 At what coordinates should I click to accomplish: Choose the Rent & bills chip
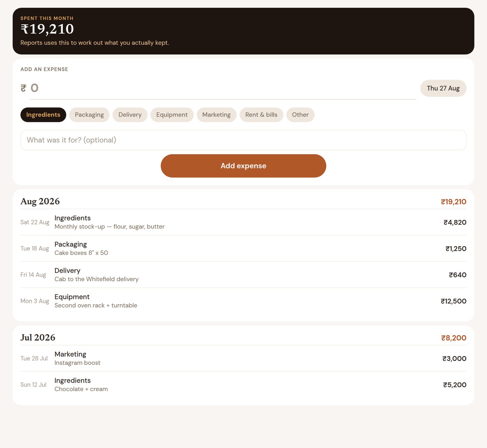(x=261, y=115)
